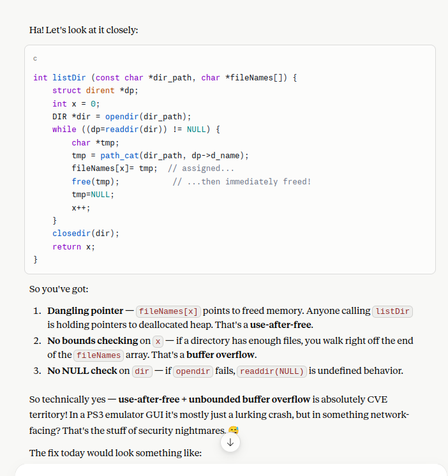The height and width of the screenshot is (476, 448).
Task: Click the inline code 'x' in item two
Action: (x=158, y=341)
